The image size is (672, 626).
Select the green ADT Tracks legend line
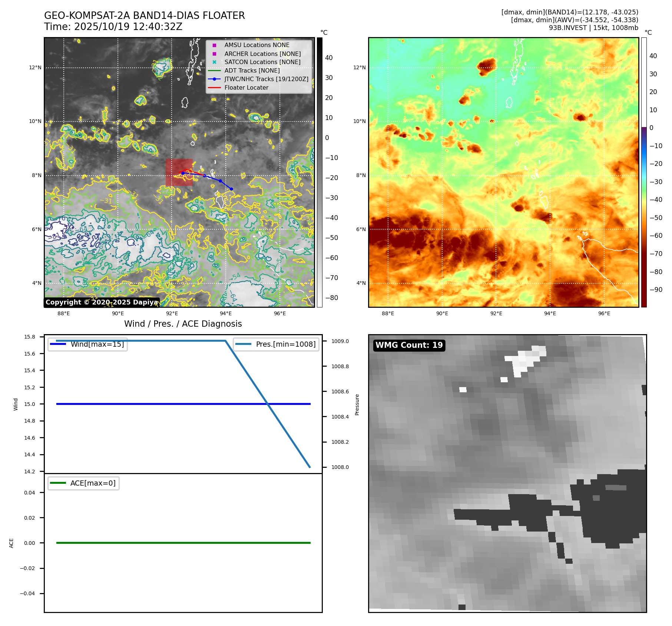(x=214, y=71)
